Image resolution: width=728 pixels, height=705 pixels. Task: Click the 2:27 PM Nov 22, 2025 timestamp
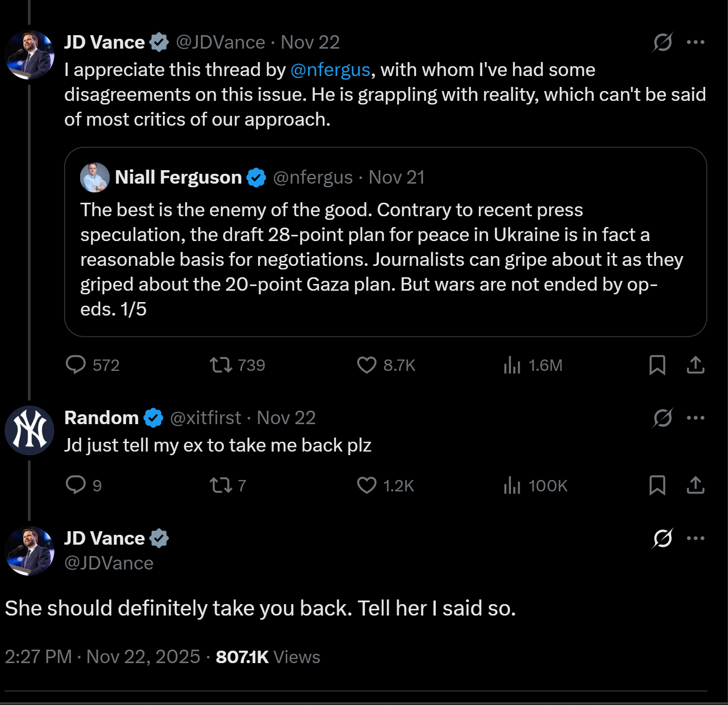click(102, 657)
